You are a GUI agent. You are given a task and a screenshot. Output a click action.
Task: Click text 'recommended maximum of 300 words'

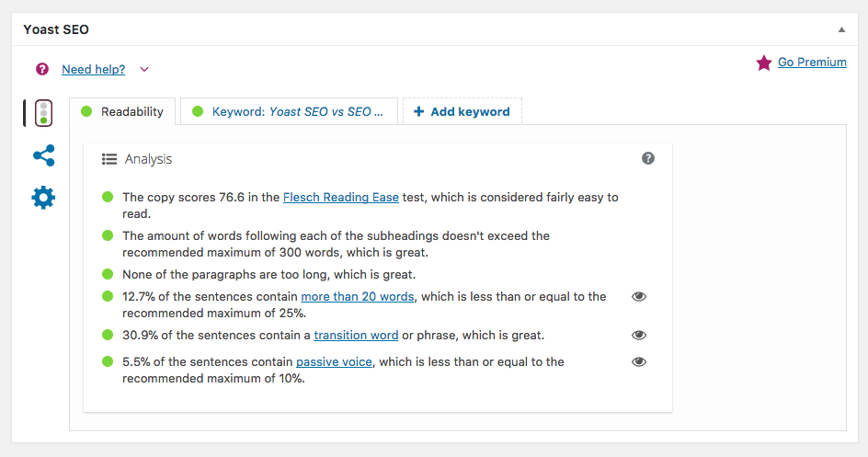(x=231, y=252)
